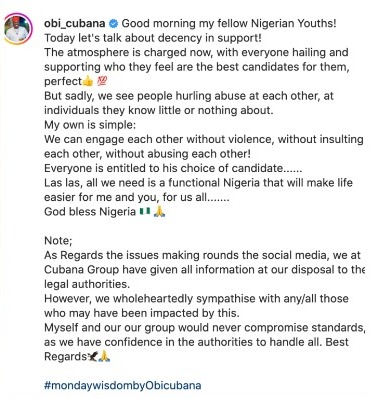Click the 'legal authorities.' line
The height and width of the screenshot is (399, 371).
click(87, 284)
